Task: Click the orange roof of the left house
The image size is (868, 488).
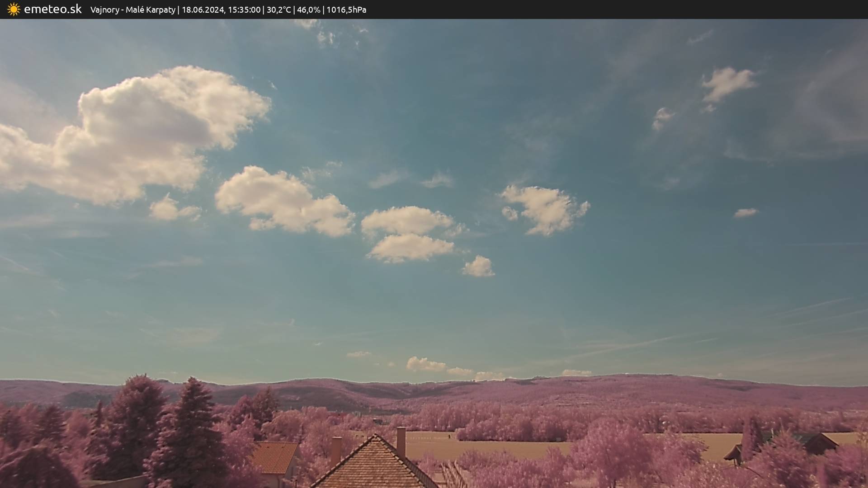Action: coord(274,456)
